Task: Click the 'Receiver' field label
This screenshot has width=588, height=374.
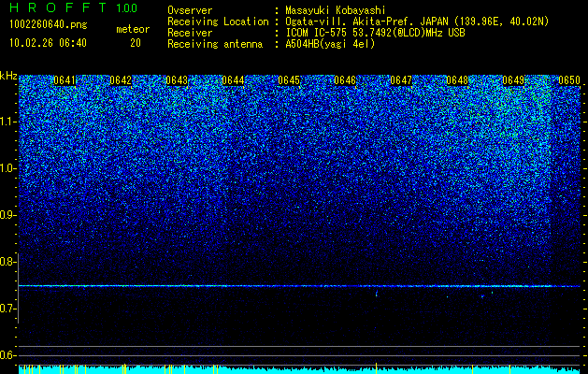Action: coord(190,33)
